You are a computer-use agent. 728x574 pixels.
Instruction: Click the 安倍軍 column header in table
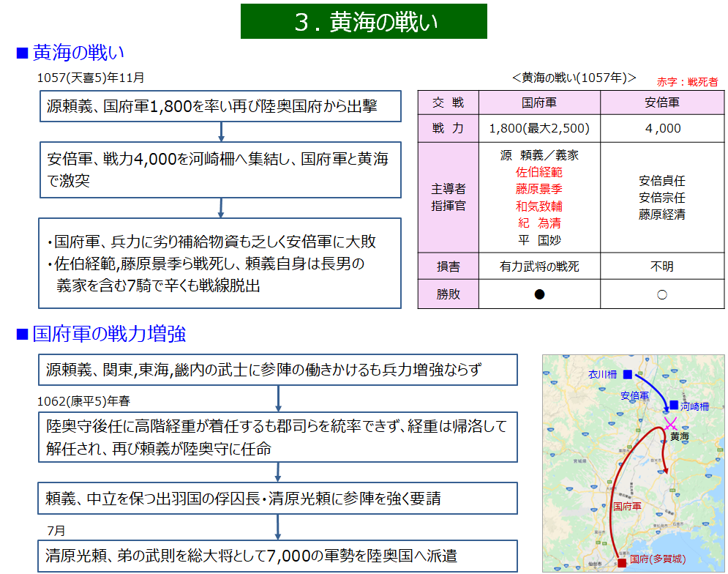[x=661, y=103]
